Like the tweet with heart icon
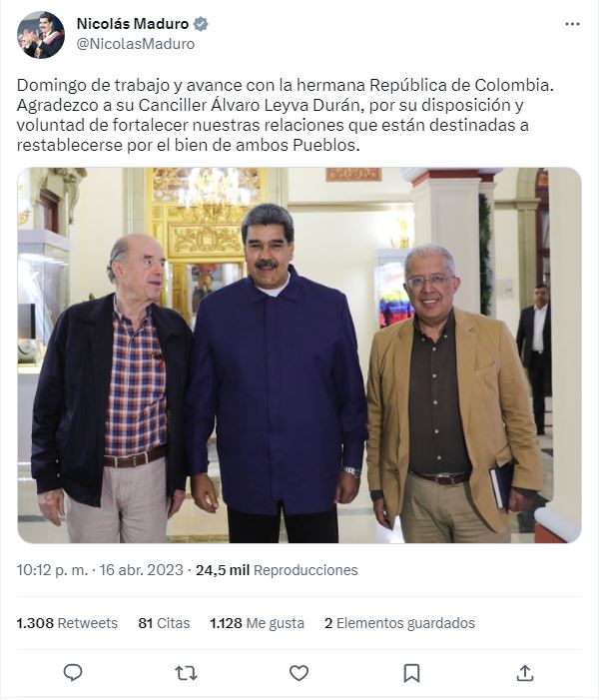This screenshot has height=700, width=599. coord(299,673)
